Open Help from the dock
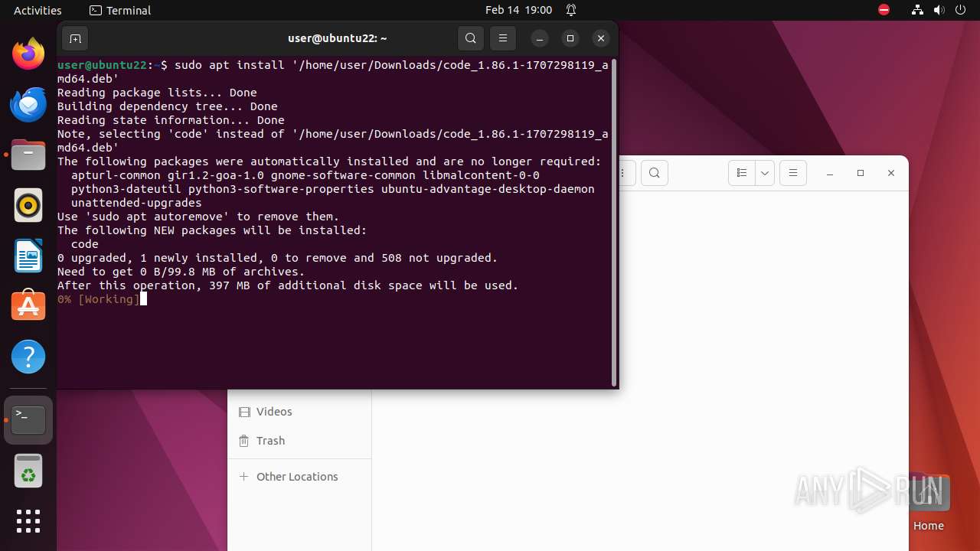 28,357
